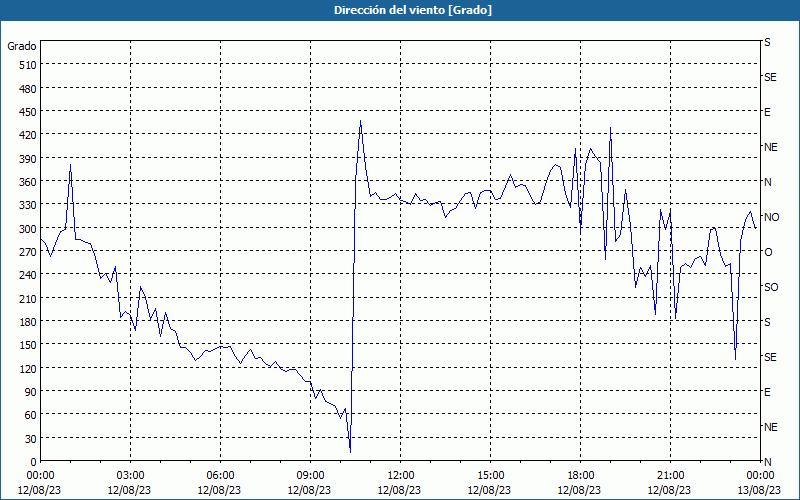Click the 240 y-axis value

(x=27, y=275)
